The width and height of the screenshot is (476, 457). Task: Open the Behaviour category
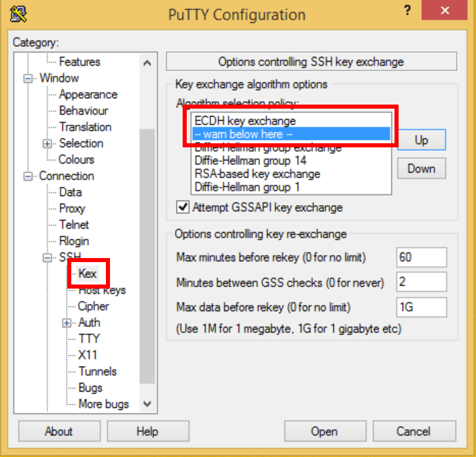coord(84,111)
